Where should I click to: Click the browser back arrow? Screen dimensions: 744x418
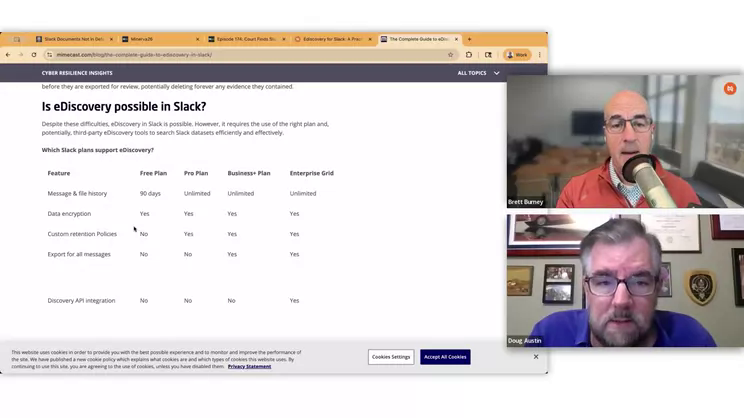pos(8,55)
